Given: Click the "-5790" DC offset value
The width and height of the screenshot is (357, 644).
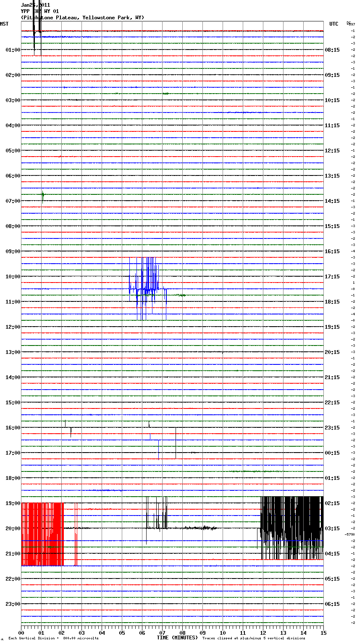Looking at the screenshot, I should (349, 534).
